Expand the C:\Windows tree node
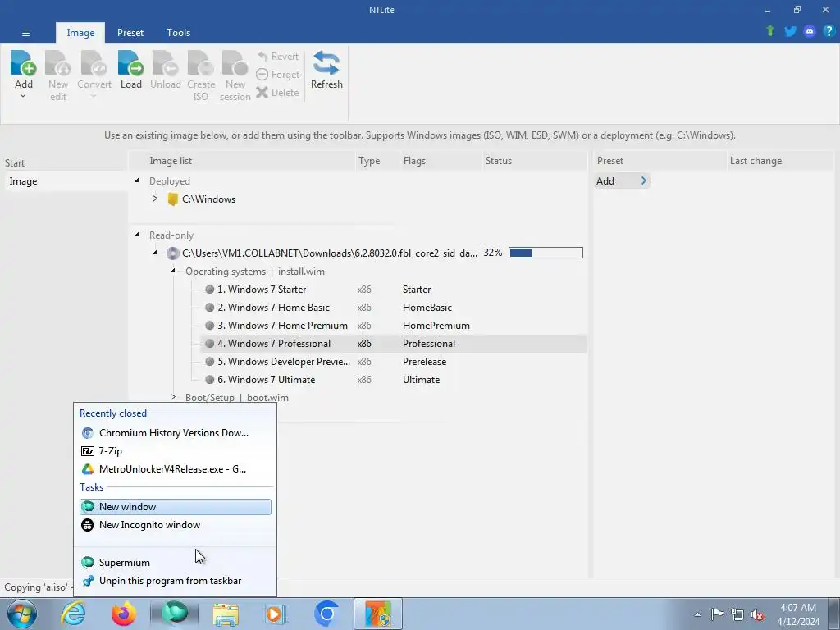This screenshot has height=630, width=840. 155,199
